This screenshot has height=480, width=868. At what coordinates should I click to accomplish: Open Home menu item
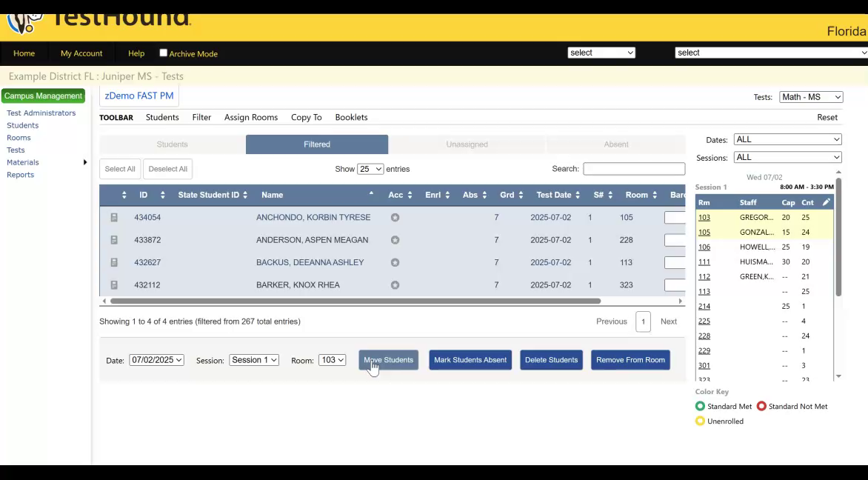(x=24, y=53)
